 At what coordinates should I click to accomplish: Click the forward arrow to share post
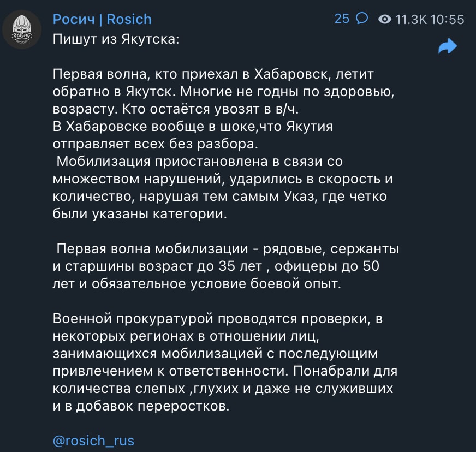(x=448, y=46)
